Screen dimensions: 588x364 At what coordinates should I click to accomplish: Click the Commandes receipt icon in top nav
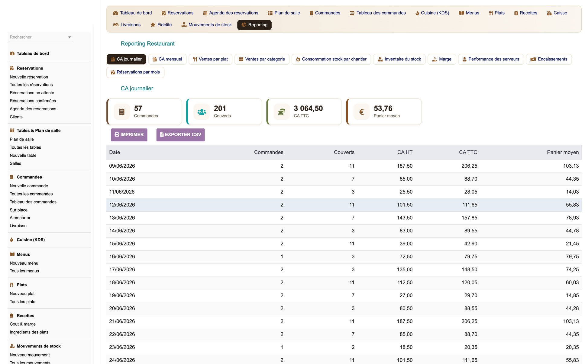coord(311,13)
